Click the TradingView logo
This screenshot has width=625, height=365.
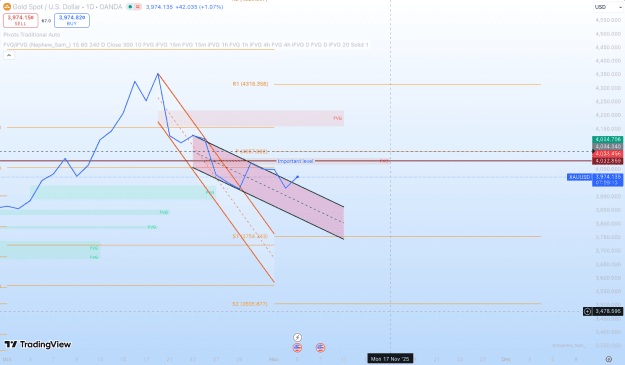pos(38,344)
